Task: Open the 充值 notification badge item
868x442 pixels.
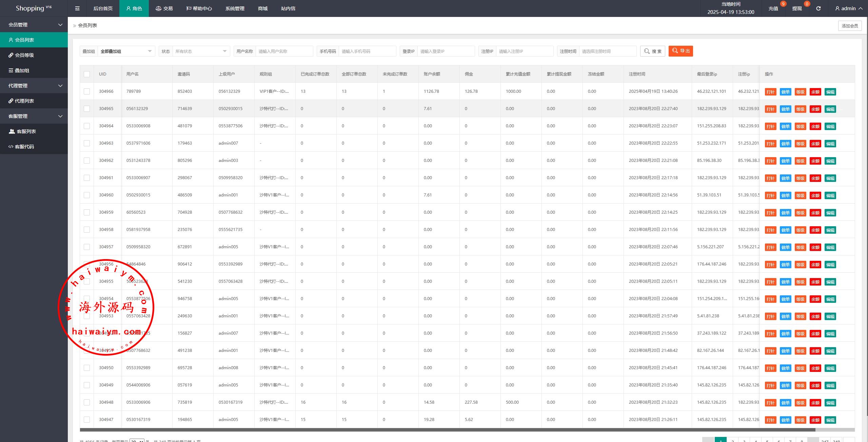Action: tap(773, 8)
